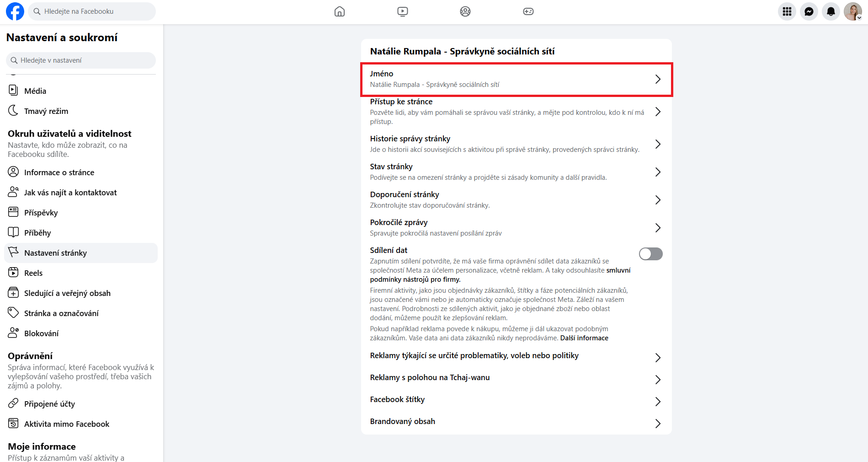Expand the Brandovaný obsah chevron
Image resolution: width=868 pixels, height=462 pixels.
point(657,424)
